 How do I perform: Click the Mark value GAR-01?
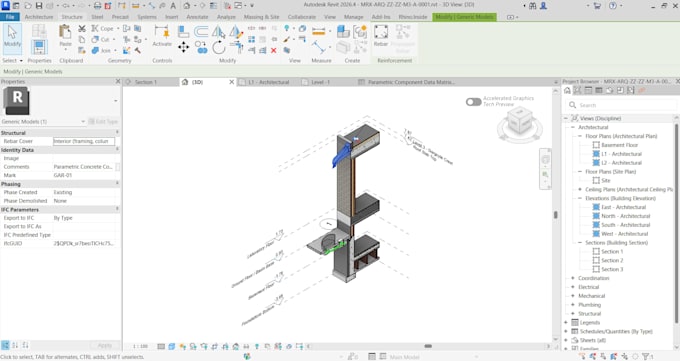coord(84,175)
